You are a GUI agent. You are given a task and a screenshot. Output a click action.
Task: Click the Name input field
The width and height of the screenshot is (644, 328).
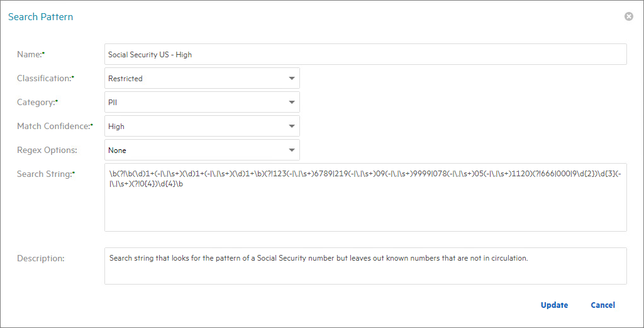(x=365, y=55)
